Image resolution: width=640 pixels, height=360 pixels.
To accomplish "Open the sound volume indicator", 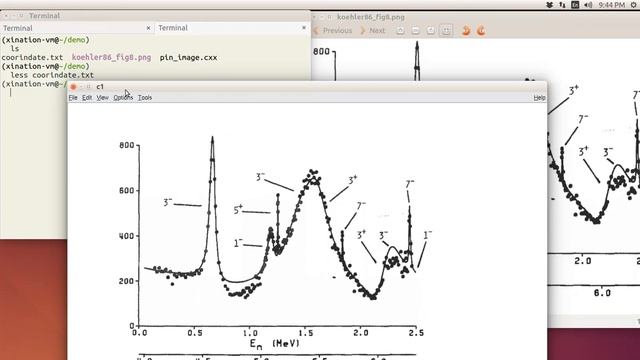I will [588, 5].
